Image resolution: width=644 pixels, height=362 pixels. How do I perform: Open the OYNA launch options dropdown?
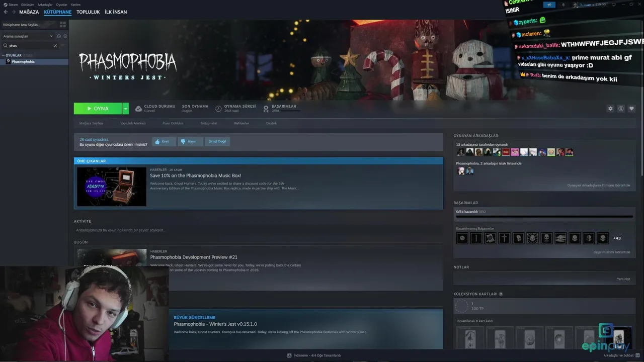pyautogui.click(x=125, y=109)
